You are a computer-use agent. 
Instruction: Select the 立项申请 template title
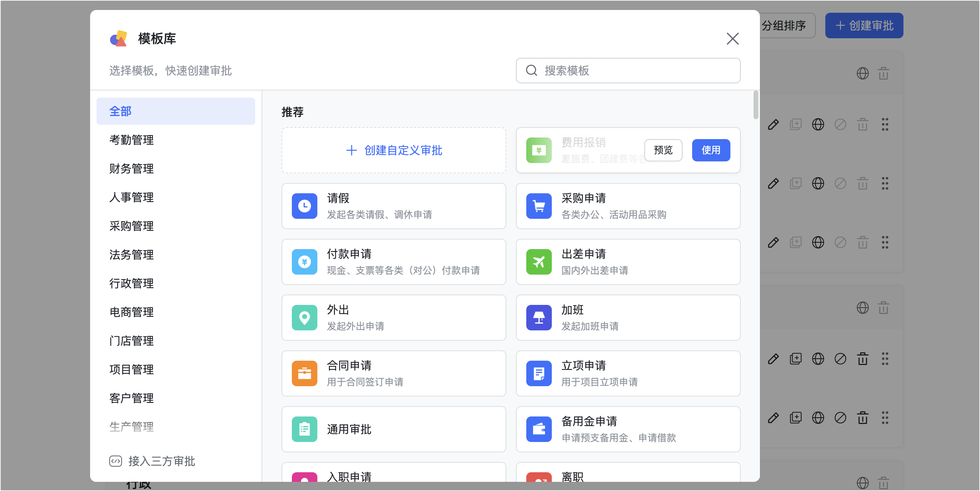pos(584,365)
